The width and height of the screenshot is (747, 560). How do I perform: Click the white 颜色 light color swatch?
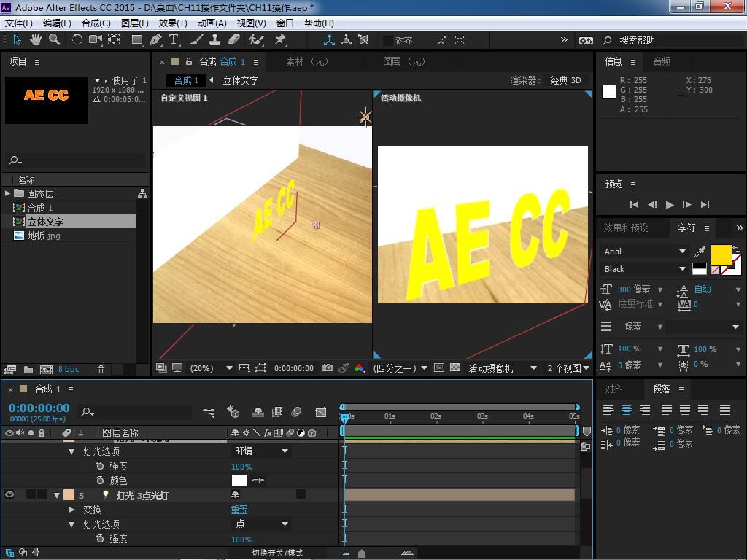pyautogui.click(x=239, y=480)
